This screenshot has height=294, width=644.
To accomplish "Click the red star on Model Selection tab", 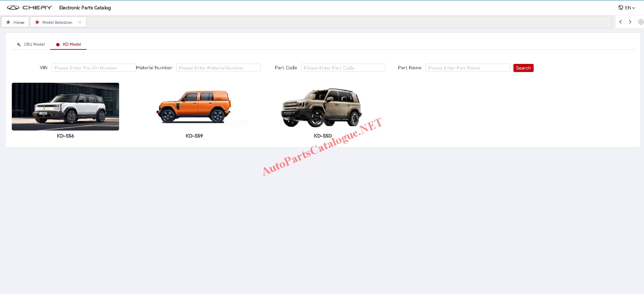I will click(37, 22).
